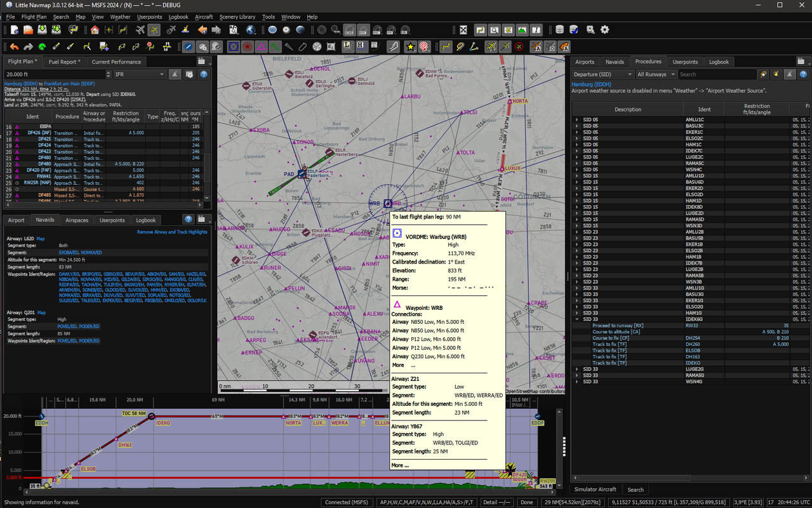The image size is (812, 508).
Task: Click the Connected (MSFS) status bar entry
Action: [x=346, y=502]
